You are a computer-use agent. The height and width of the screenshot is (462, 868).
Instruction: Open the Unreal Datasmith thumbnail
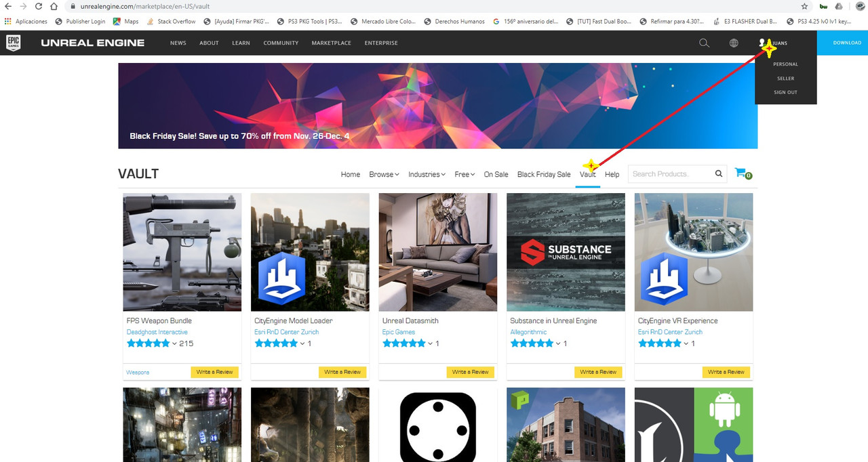click(x=438, y=252)
